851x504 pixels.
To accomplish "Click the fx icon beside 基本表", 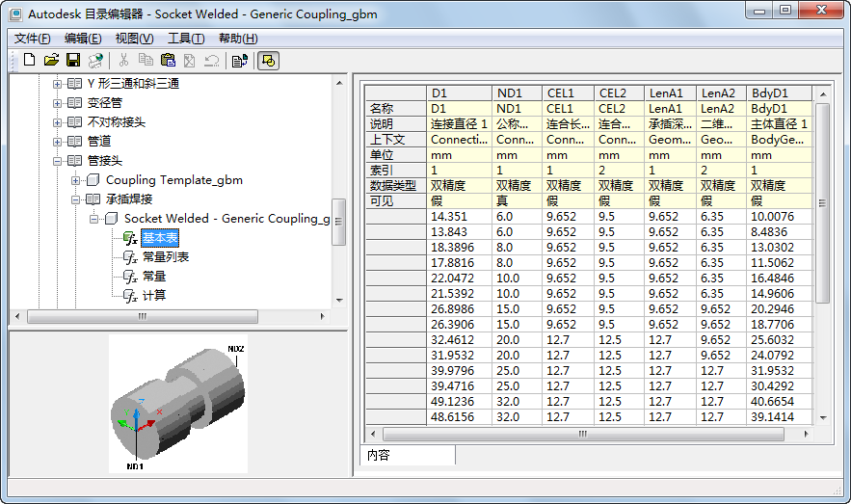I will [x=130, y=238].
